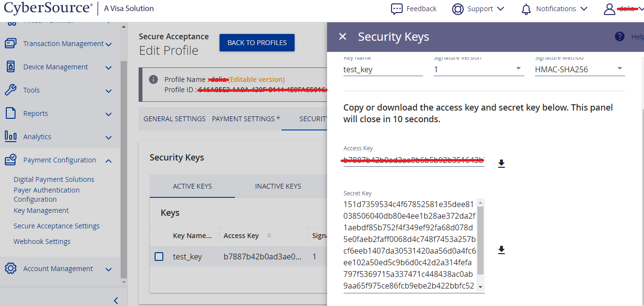Click the Back to Profiles button
The image size is (644, 306).
point(257,43)
